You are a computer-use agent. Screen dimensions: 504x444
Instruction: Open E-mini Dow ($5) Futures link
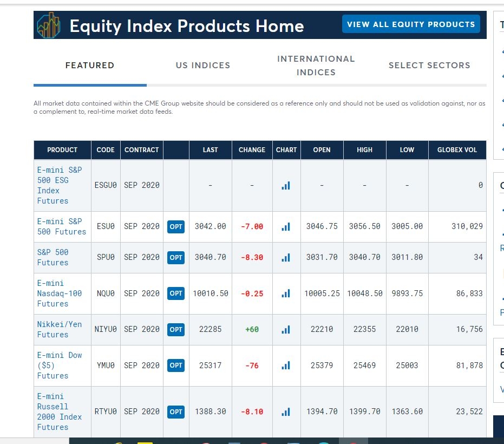click(x=60, y=365)
